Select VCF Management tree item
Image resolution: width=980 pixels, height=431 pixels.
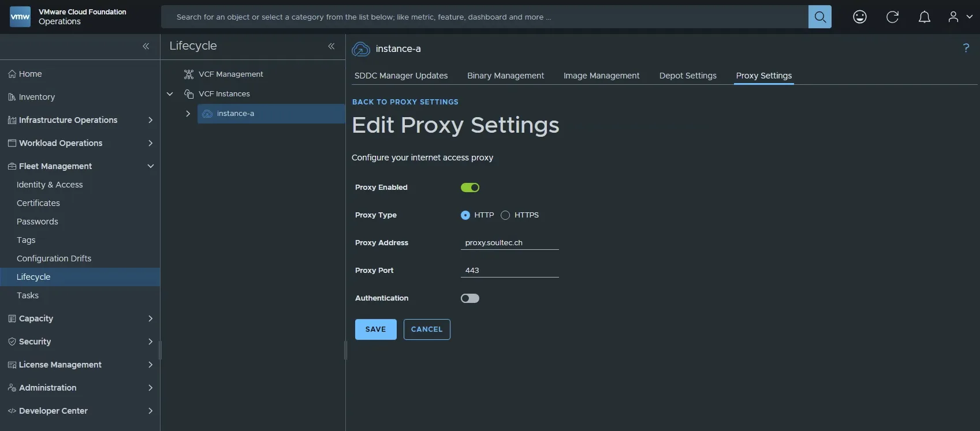[230, 74]
